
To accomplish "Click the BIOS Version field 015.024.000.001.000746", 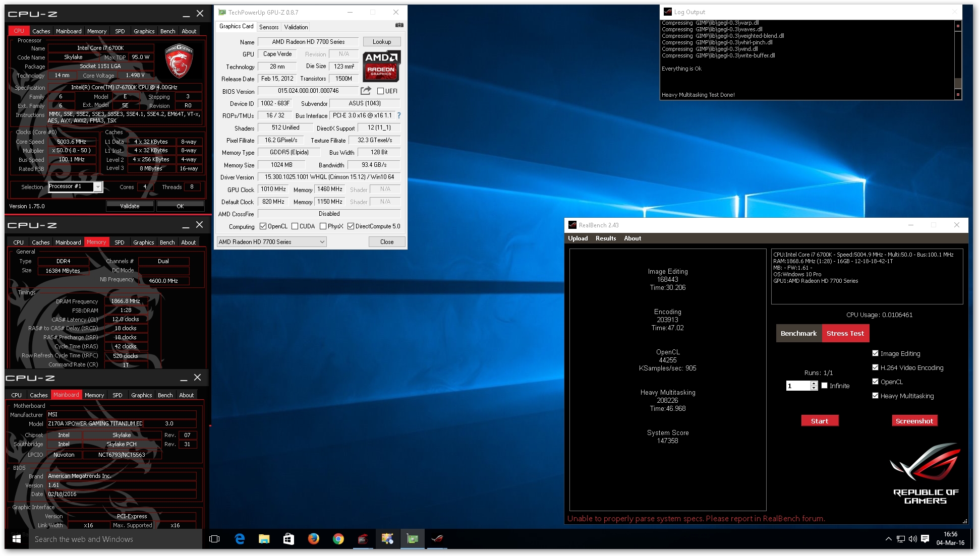I will [x=308, y=91].
